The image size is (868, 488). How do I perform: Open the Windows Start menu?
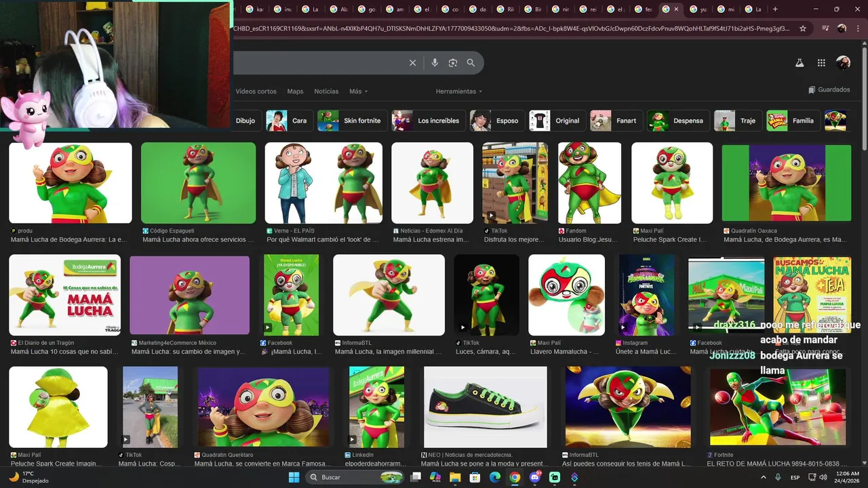[x=294, y=477]
